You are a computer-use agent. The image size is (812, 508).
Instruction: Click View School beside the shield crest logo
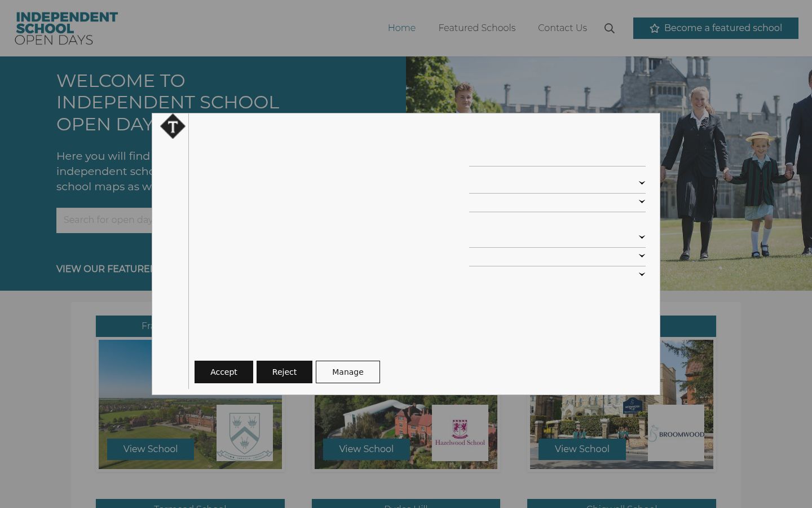(x=151, y=449)
